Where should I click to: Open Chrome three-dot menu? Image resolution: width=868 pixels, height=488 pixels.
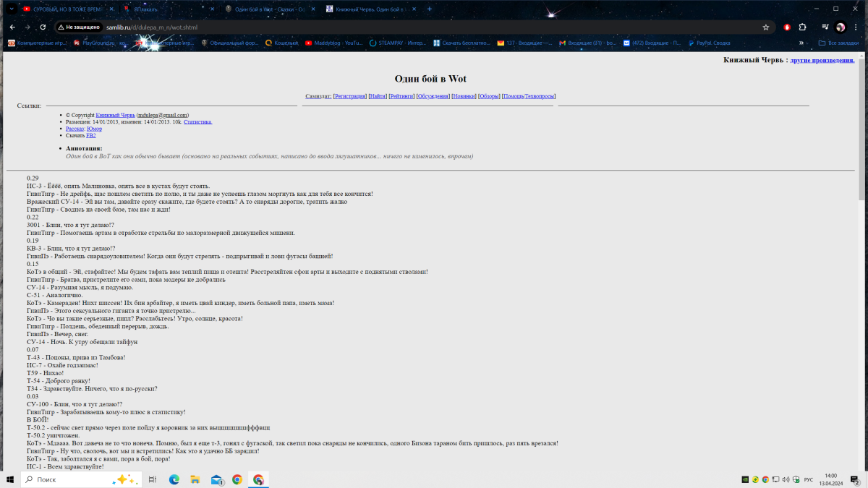tap(856, 27)
